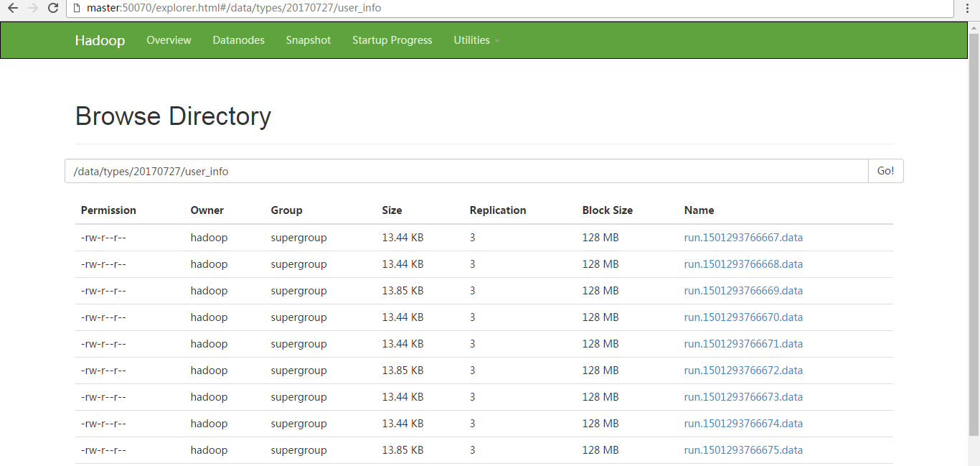View Startup Progress page
Image resolution: width=980 pixels, height=466 pixels.
point(392,40)
